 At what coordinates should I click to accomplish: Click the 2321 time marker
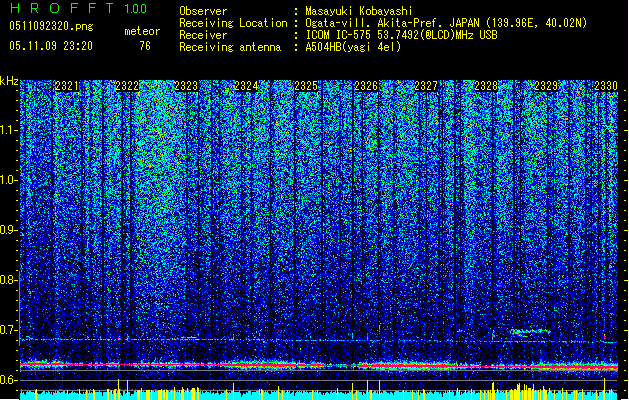[67, 86]
